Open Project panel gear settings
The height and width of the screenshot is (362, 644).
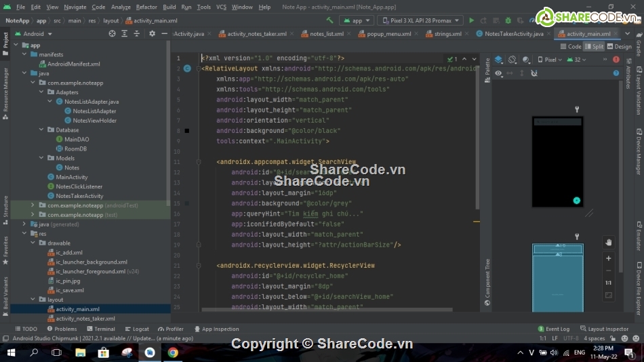click(x=152, y=33)
